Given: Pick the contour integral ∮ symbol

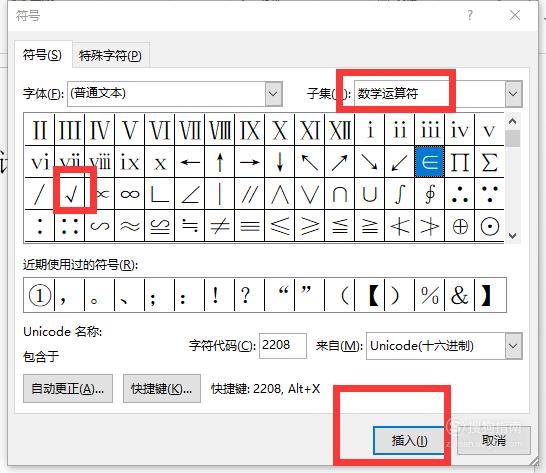Looking at the screenshot, I should coord(429,194).
